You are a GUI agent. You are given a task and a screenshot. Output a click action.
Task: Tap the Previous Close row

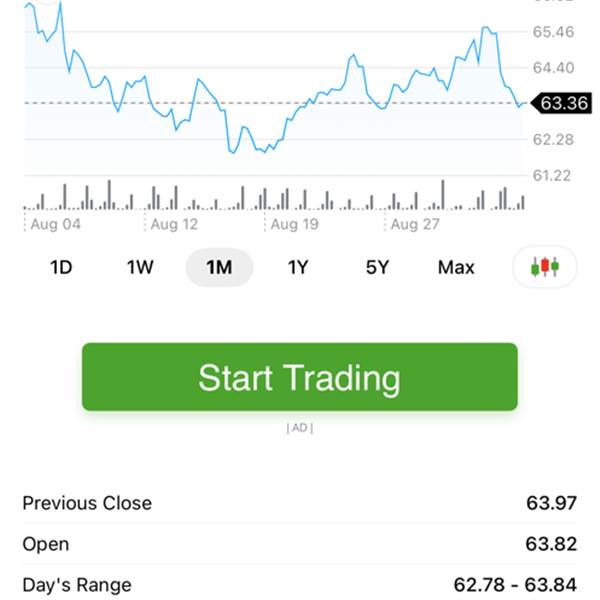coord(300,503)
